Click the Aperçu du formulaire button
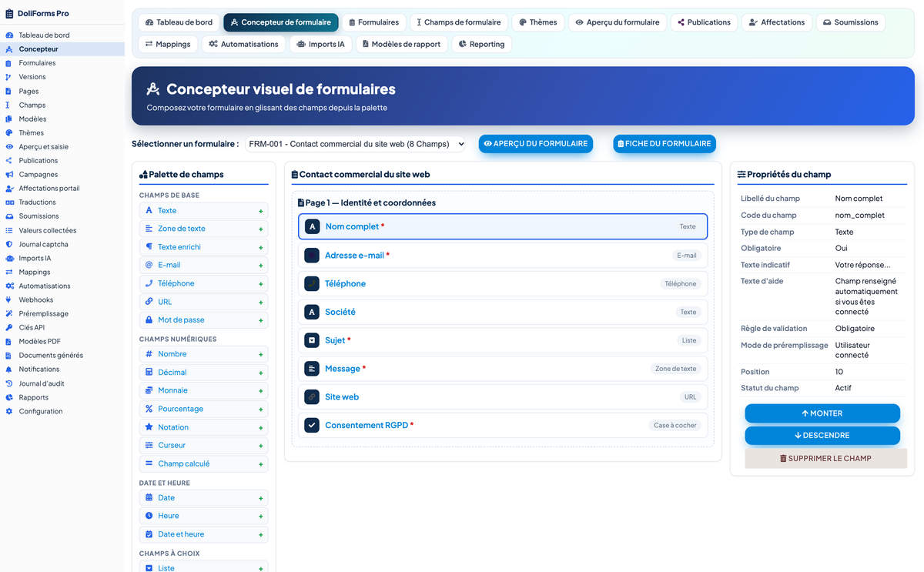This screenshot has height=572, width=924. (536, 144)
